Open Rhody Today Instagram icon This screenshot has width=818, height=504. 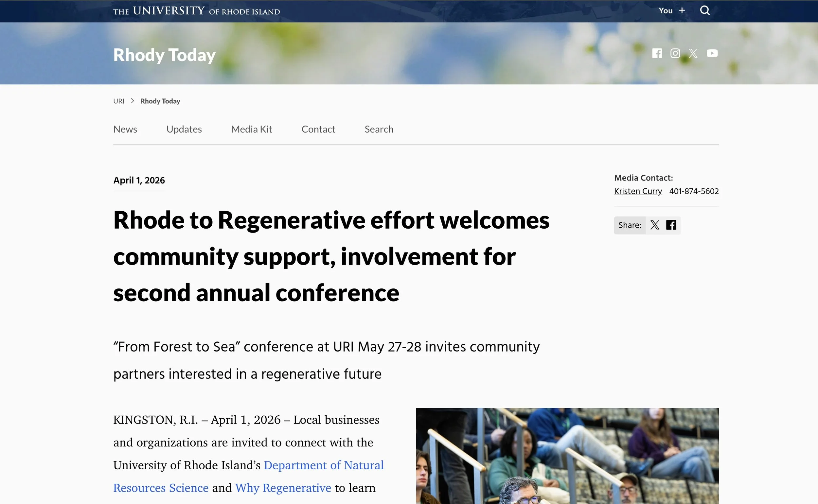(675, 53)
